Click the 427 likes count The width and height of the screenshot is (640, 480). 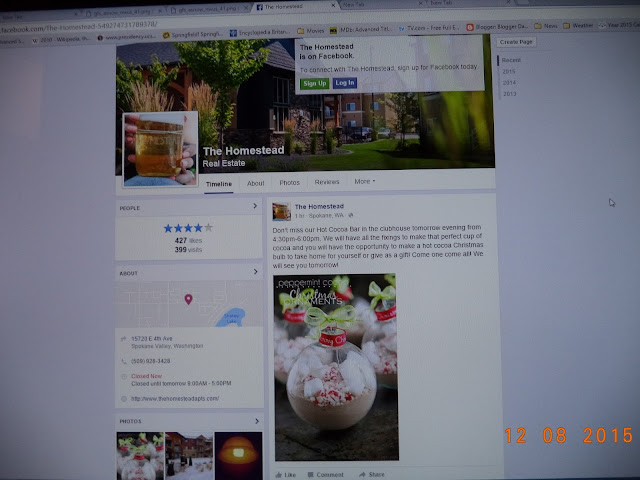[x=188, y=240]
